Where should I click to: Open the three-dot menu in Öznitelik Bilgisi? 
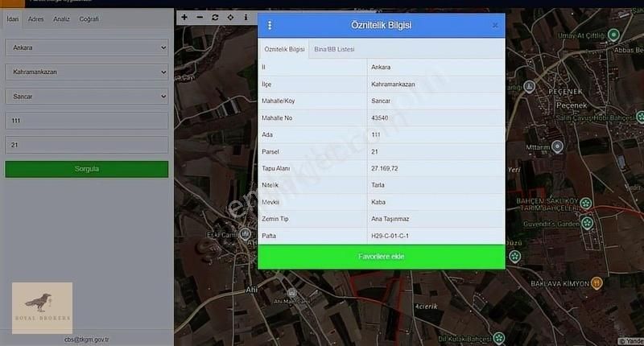pos(270,26)
